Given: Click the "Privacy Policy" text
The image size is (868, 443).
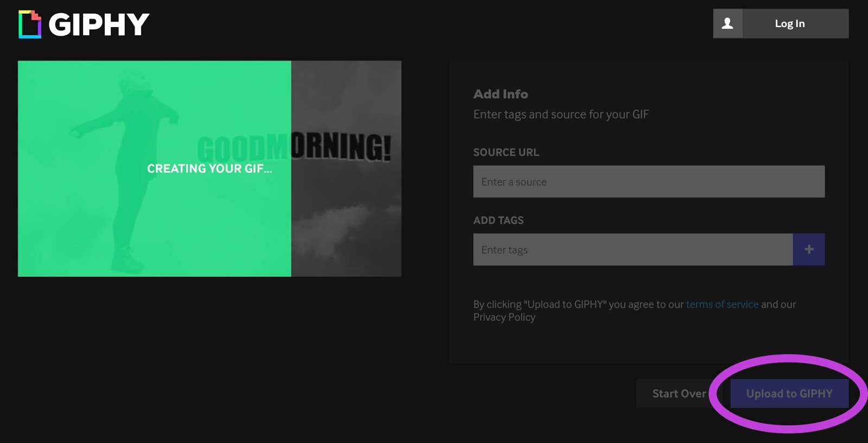Looking at the screenshot, I should coord(504,317).
